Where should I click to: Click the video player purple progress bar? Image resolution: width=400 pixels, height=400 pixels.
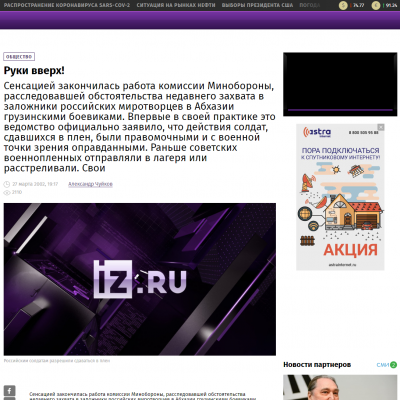[x=340, y=110]
